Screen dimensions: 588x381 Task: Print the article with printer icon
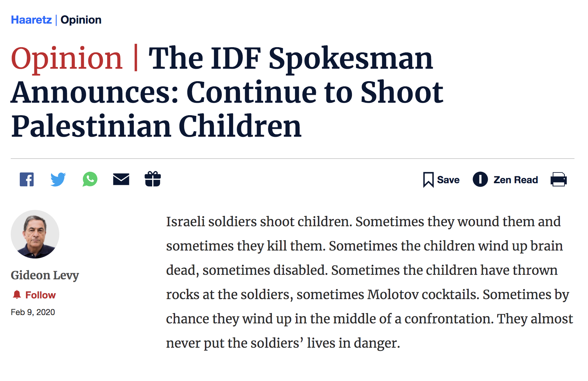[559, 179]
